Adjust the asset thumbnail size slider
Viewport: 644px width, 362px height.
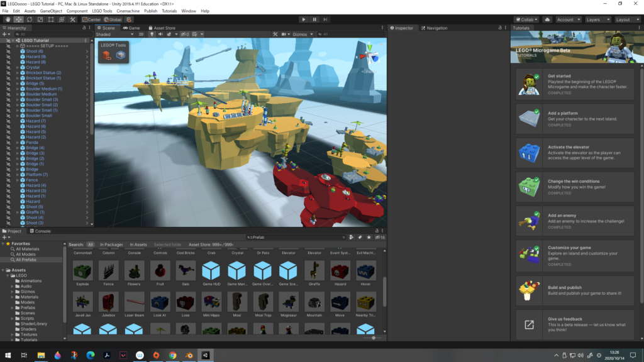(x=374, y=337)
